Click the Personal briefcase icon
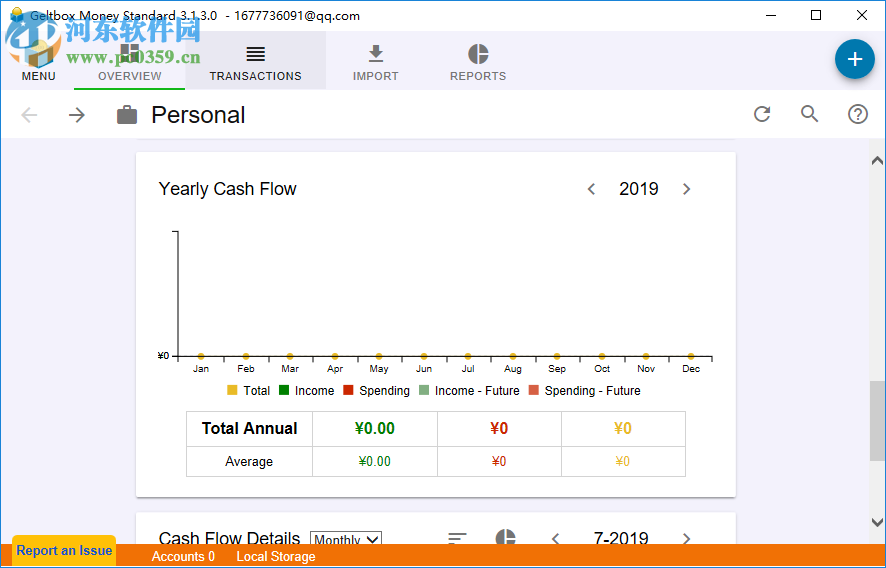This screenshot has width=886, height=568. point(127,115)
